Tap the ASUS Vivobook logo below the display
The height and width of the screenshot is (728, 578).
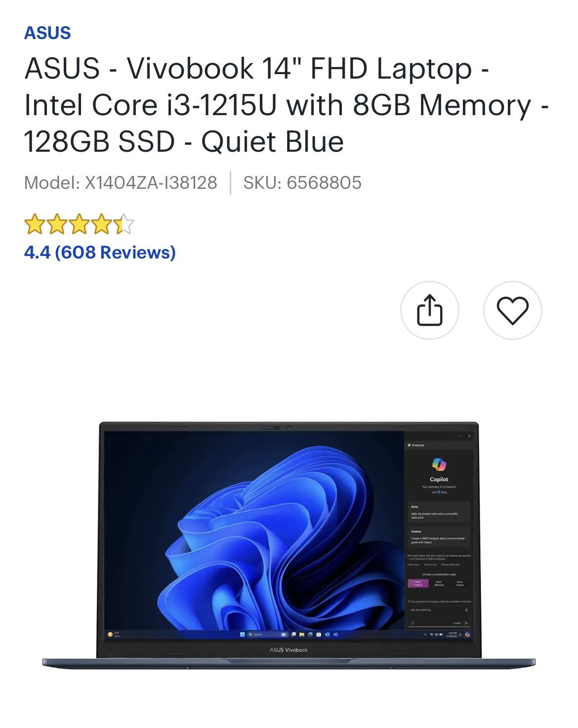pos(289,650)
